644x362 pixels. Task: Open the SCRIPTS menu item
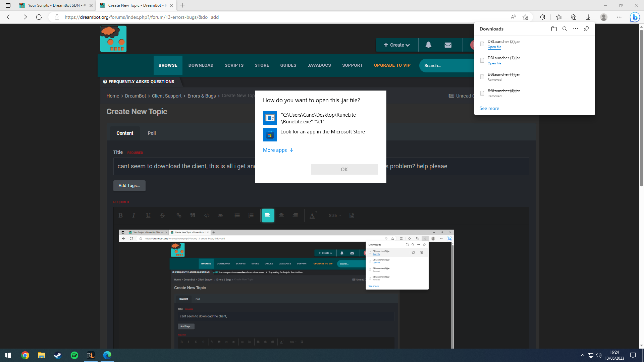[234, 65]
